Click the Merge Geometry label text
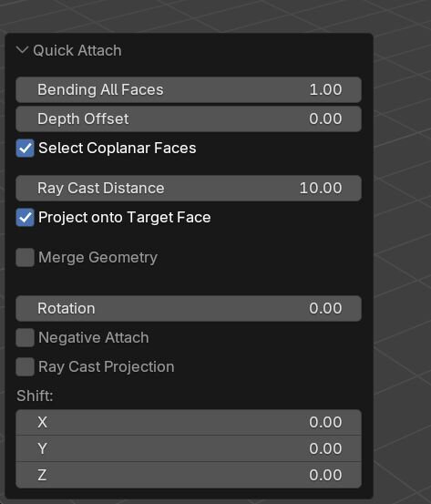 pos(98,258)
